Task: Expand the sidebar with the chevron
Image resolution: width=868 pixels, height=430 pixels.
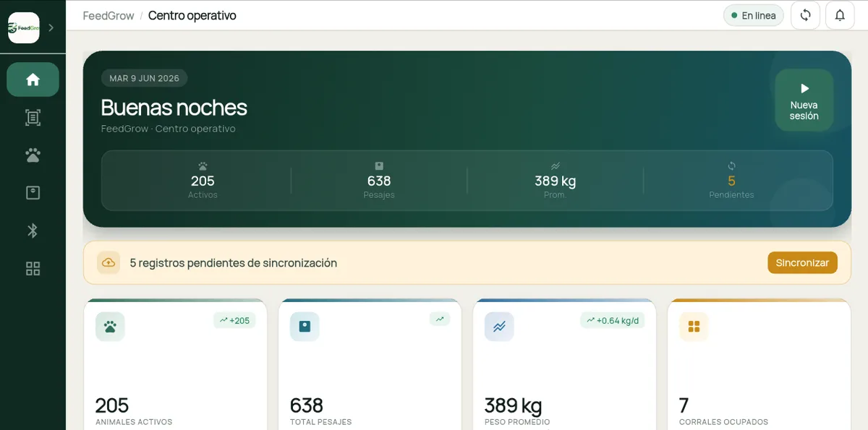Action: pyautogui.click(x=51, y=27)
